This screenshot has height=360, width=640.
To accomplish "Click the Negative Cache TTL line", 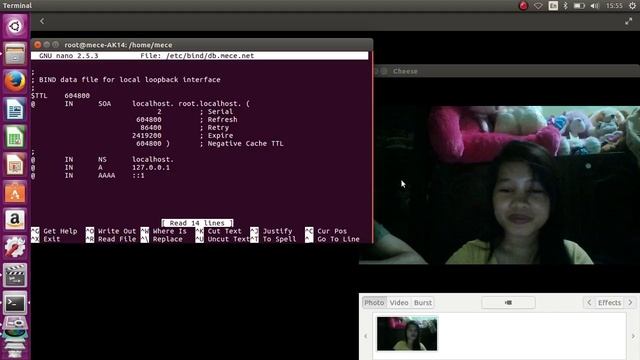I will tap(210, 144).
